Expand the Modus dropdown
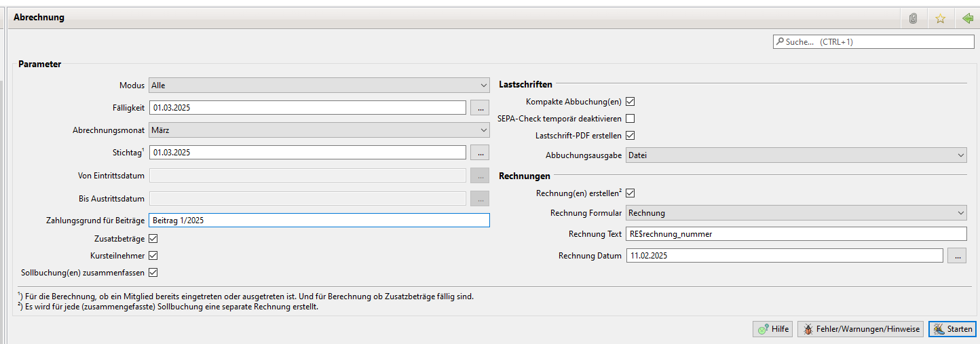 (x=319, y=85)
